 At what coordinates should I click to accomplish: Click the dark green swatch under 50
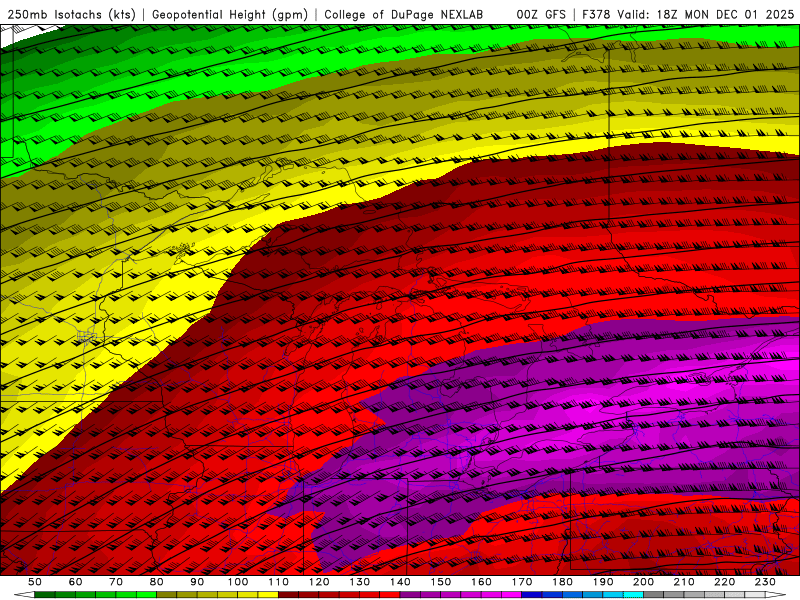tap(45, 595)
